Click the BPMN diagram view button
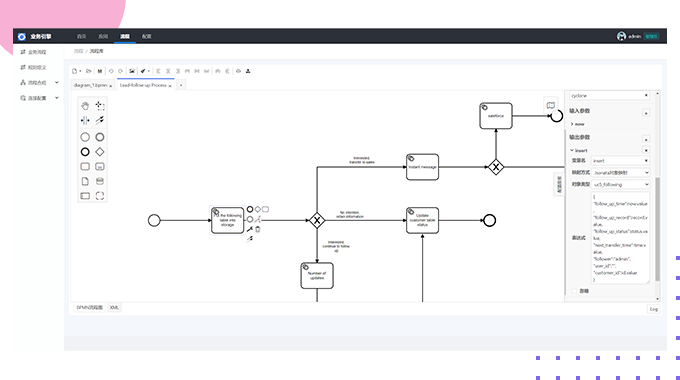Screen dimensions: 680x380 [x=89, y=308]
